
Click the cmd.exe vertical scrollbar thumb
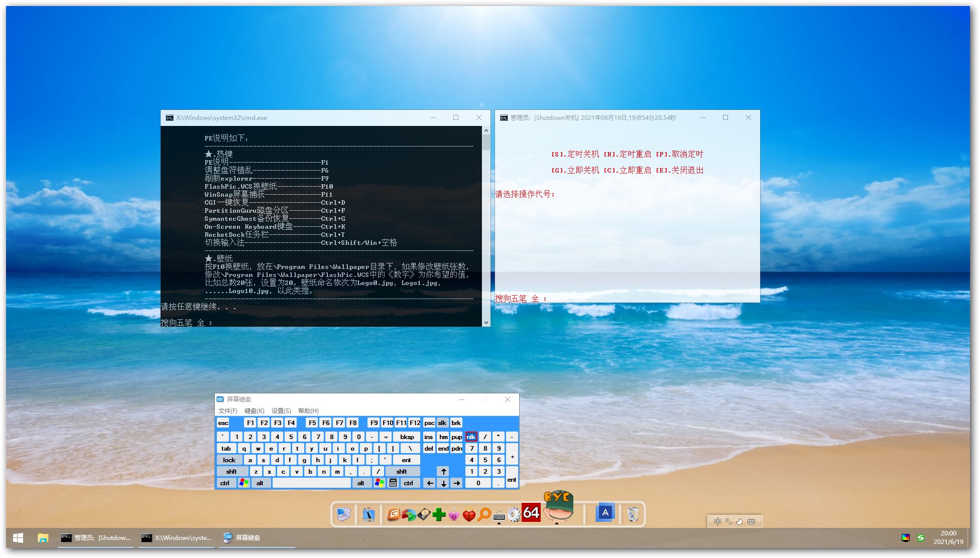(x=486, y=143)
